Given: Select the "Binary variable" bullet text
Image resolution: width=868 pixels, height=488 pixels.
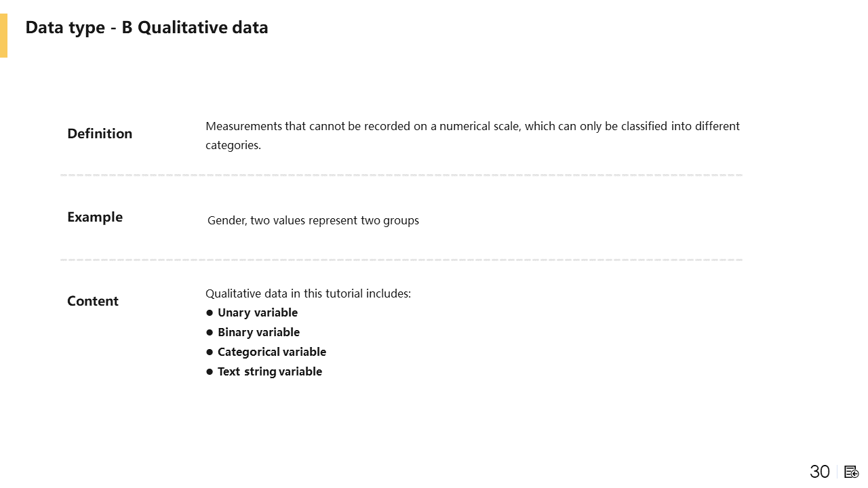Looking at the screenshot, I should coord(258,332).
